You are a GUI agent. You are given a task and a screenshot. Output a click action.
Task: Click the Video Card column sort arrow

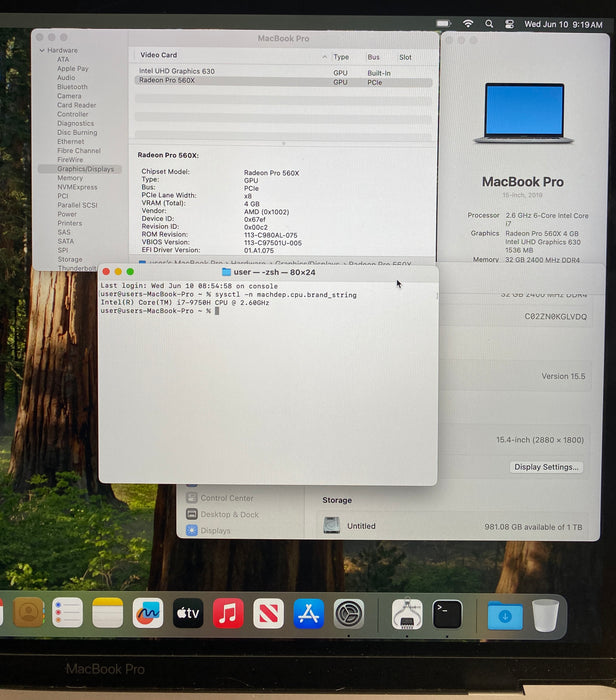point(325,57)
